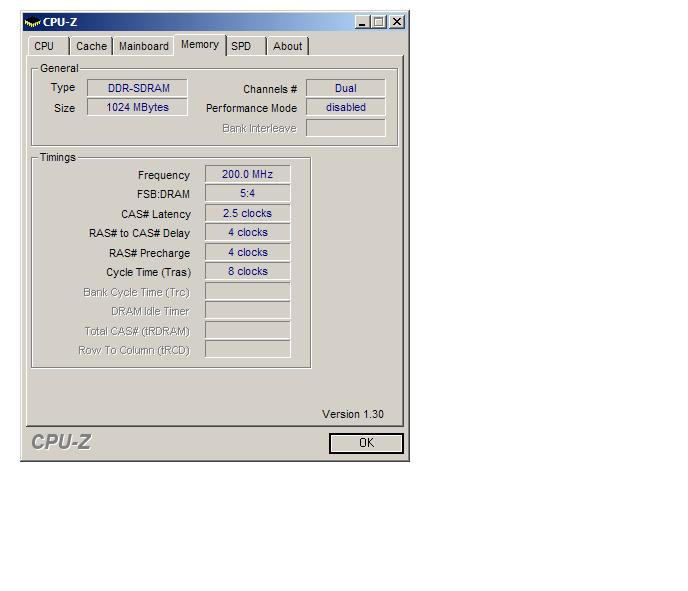Click the CPU-Z title bar text
The width and height of the screenshot is (688, 591).
pos(60,22)
